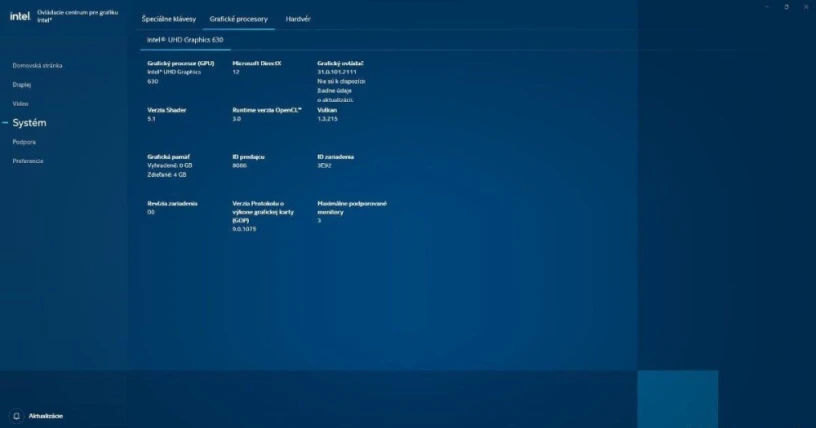Click the Microsoft DirectX heading
Screen dimensions: 816x428
pyautogui.click(x=257, y=63)
